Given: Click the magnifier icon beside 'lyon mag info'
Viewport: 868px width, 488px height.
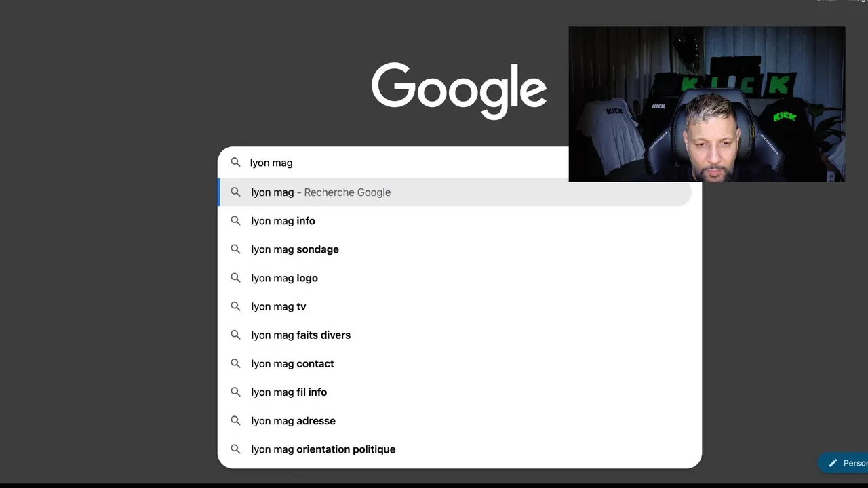Looking at the screenshot, I should point(235,221).
